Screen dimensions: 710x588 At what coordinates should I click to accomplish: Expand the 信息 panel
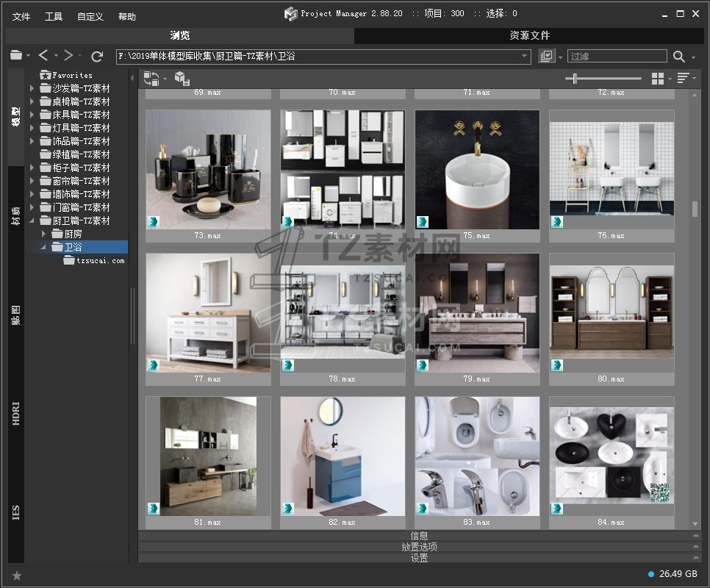coord(419,536)
